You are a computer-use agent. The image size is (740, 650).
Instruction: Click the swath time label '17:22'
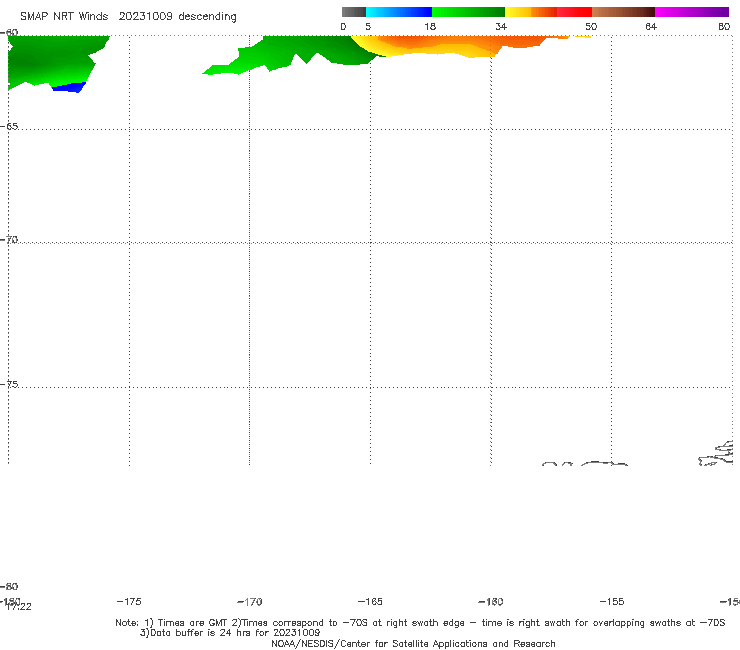19,607
